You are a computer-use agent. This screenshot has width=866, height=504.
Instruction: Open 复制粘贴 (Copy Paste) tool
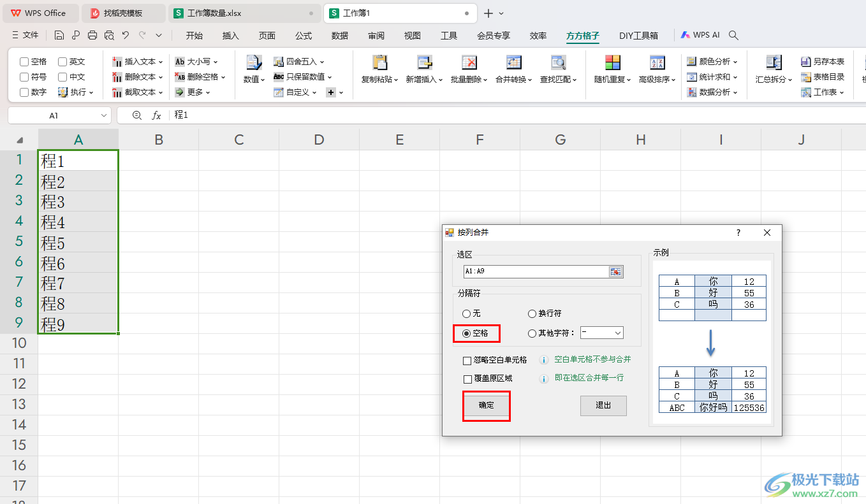[379, 62]
